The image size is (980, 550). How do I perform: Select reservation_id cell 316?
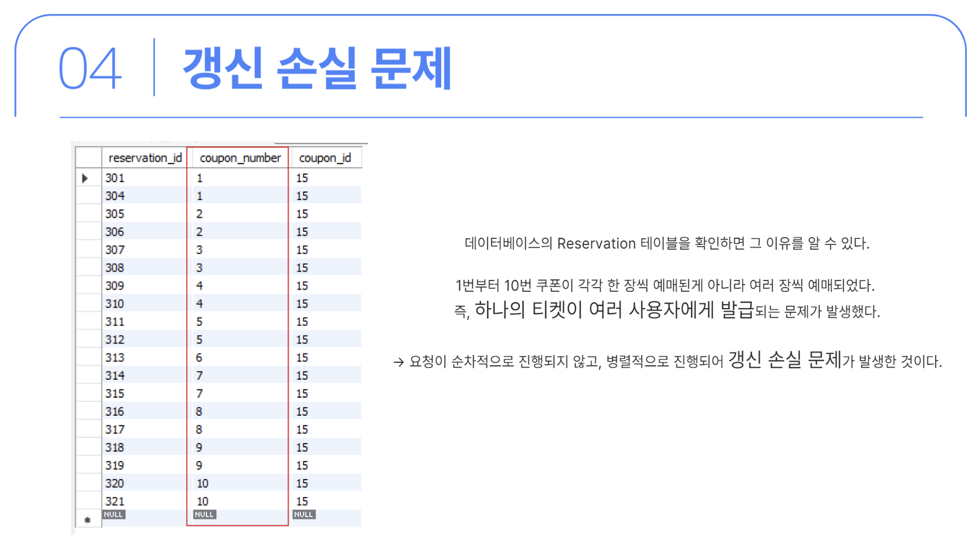tap(114, 412)
